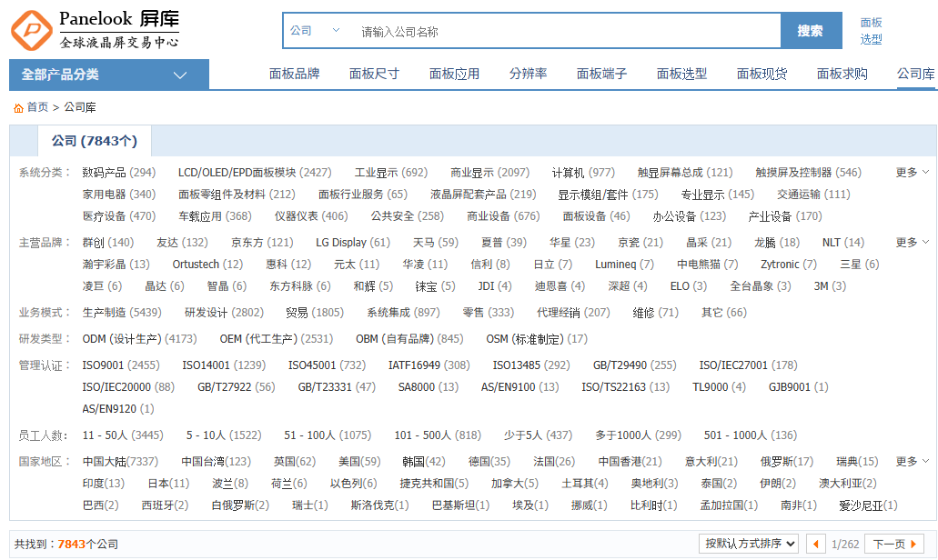The image size is (938, 560).
Task: Open the 面板尺寸 menu item
Action: coord(374,75)
